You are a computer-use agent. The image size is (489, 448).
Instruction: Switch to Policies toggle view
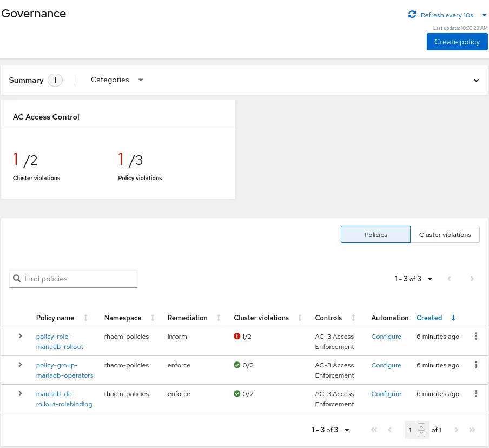pos(376,235)
